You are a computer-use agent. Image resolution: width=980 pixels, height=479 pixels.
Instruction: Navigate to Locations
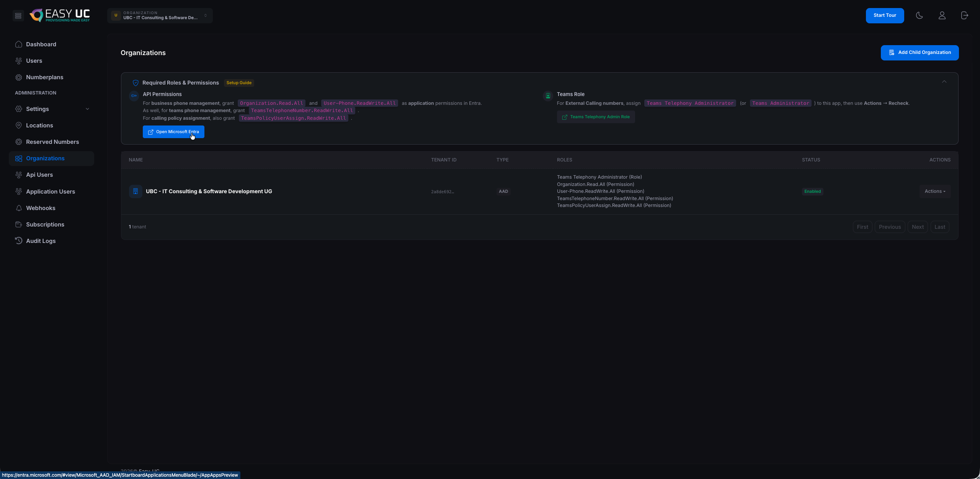point(39,125)
